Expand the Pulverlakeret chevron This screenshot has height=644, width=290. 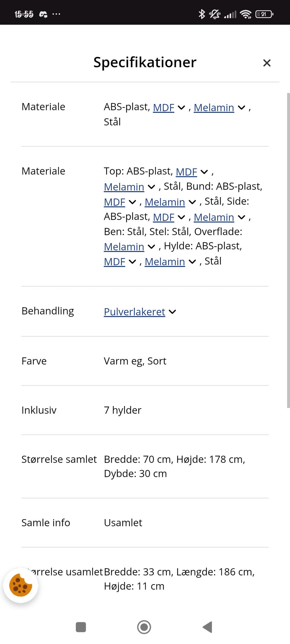[x=172, y=312]
